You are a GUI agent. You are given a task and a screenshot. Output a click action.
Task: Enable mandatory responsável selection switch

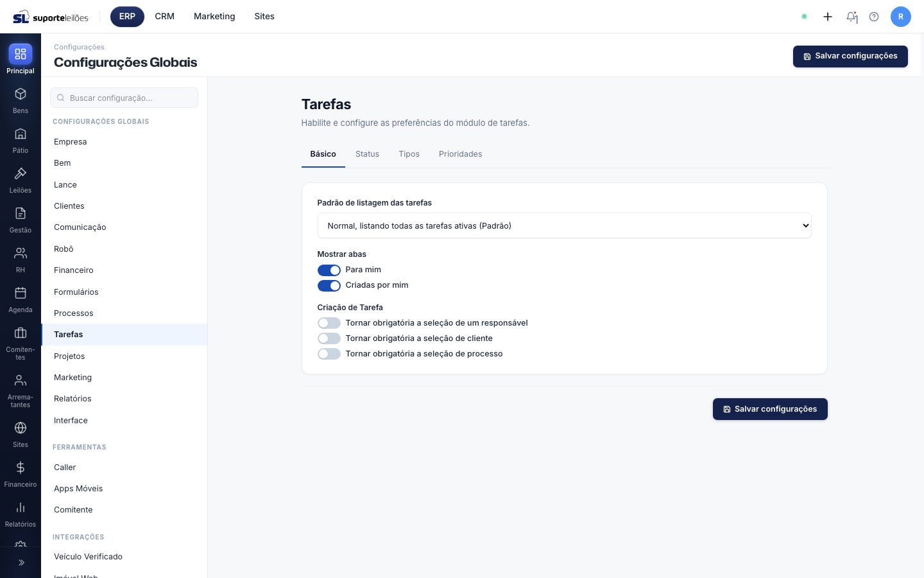(x=329, y=323)
